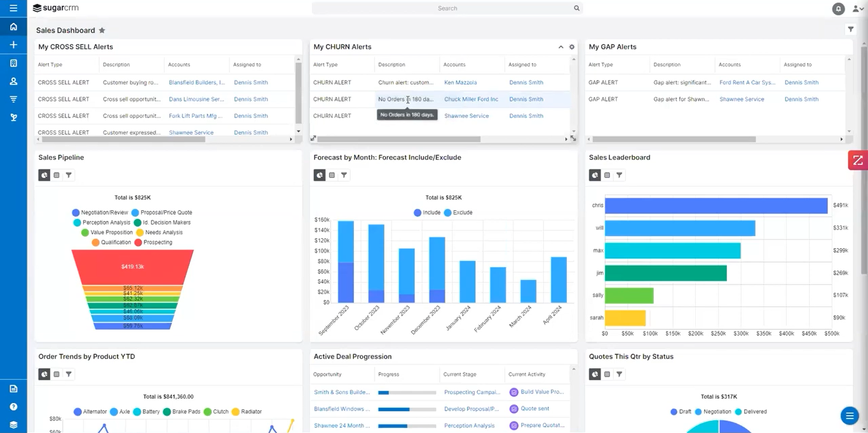Open the filter icon on Forecast by Month
868x433 pixels.
click(344, 175)
